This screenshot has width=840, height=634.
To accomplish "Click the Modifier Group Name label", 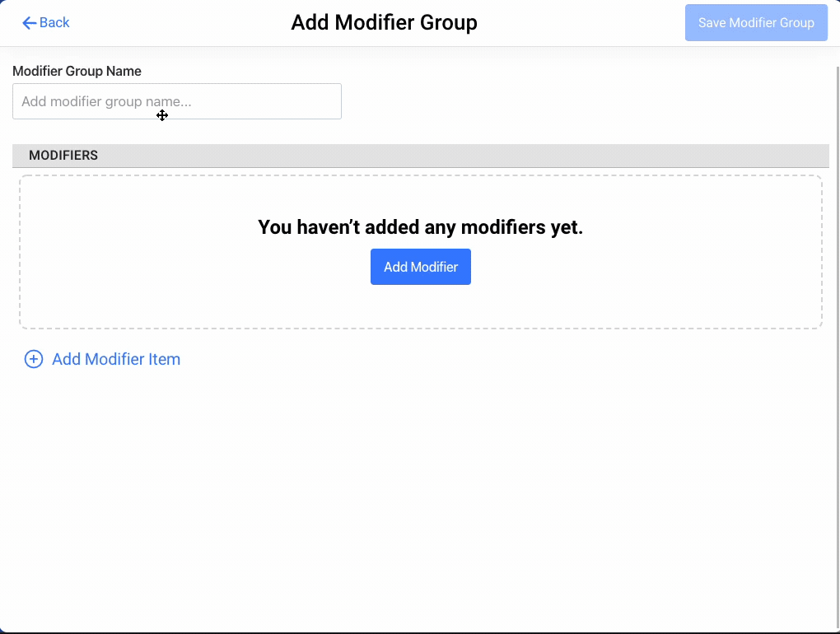I will (x=77, y=71).
